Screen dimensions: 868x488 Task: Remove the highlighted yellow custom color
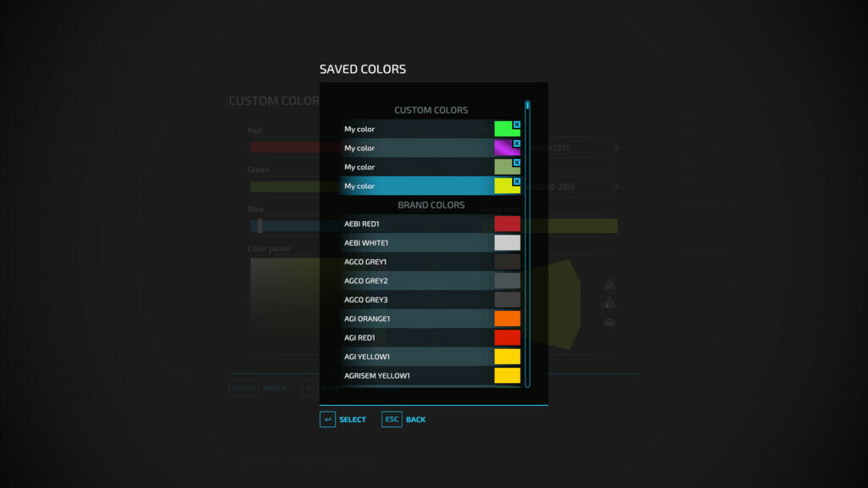517,181
